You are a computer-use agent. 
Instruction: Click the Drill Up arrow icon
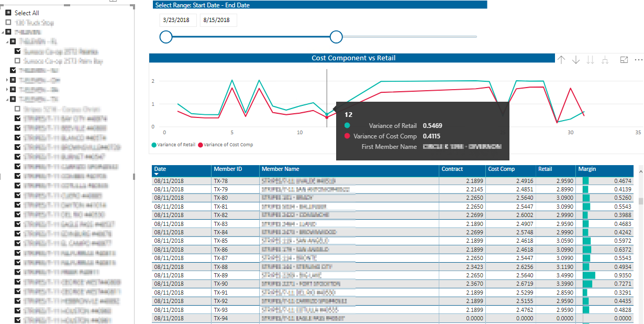(x=561, y=60)
